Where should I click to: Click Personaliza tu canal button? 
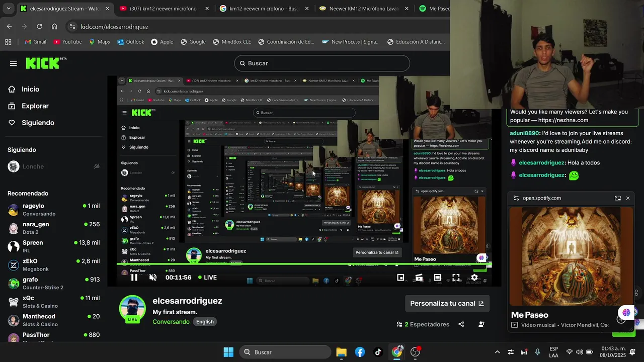tap(447, 303)
